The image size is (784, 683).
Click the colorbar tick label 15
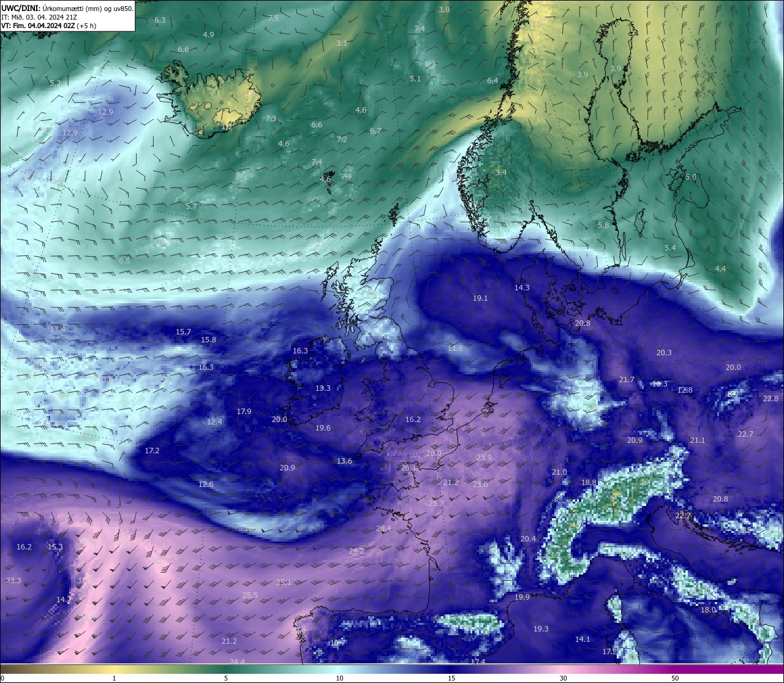coord(451,678)
